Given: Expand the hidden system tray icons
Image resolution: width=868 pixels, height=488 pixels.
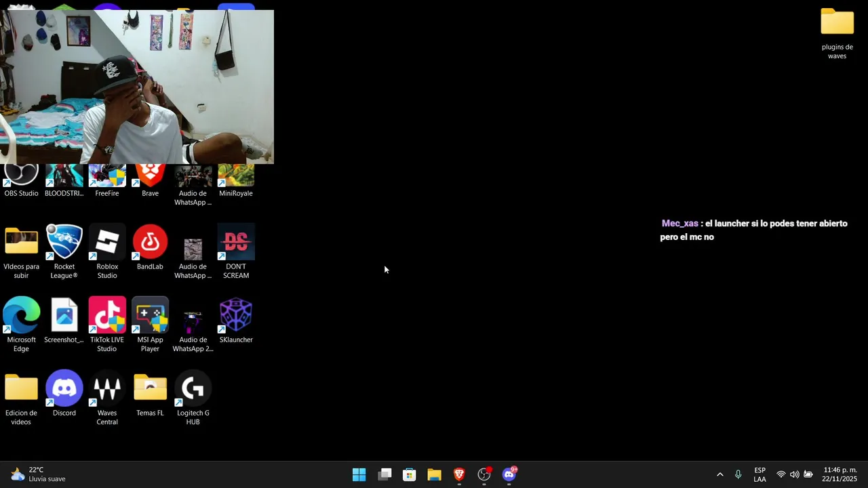Looking at the screenshot, I should 719,474.
